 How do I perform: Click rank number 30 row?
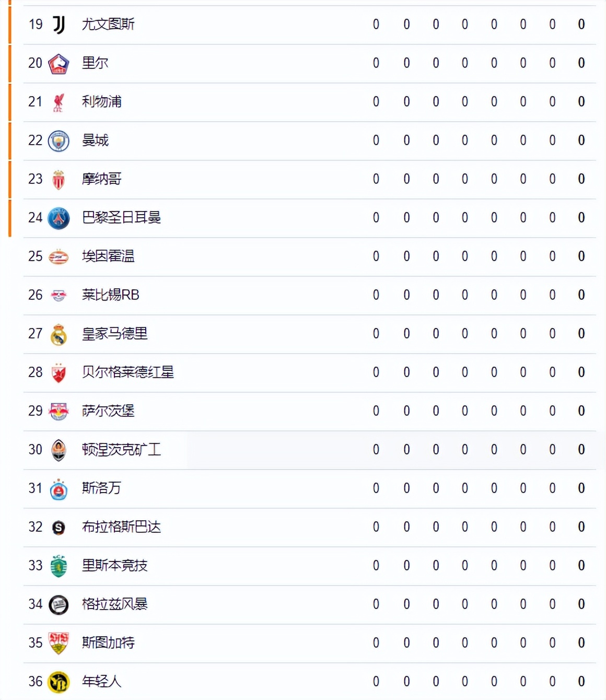point(310,450)
